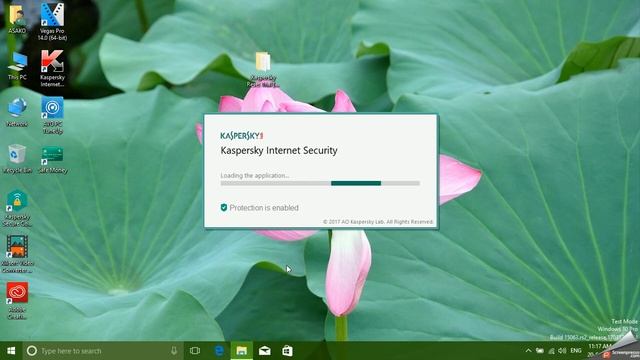Select the Adobe Creative Cloud shortcut
This screenshot has height=360, width=640.
tap(17, 301)
